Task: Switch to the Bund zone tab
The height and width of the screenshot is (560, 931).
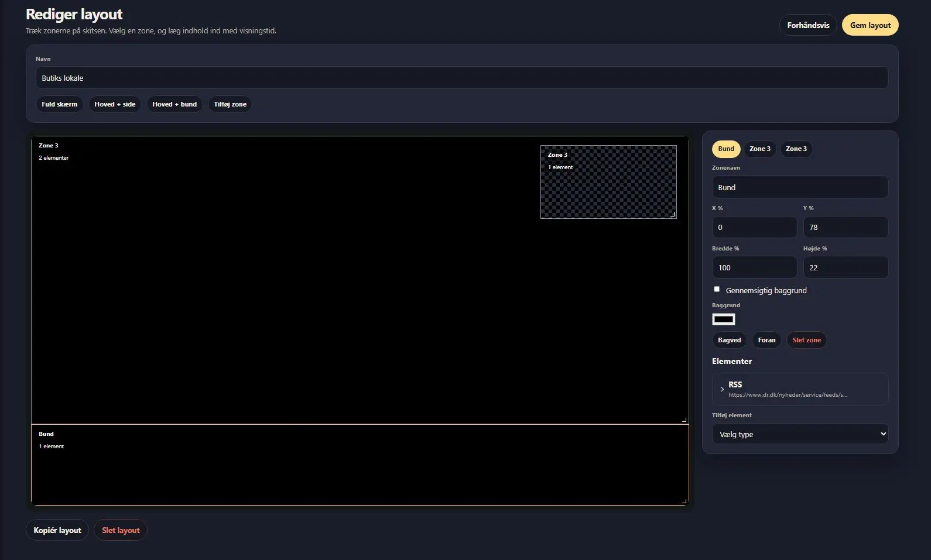Action: 726,149
